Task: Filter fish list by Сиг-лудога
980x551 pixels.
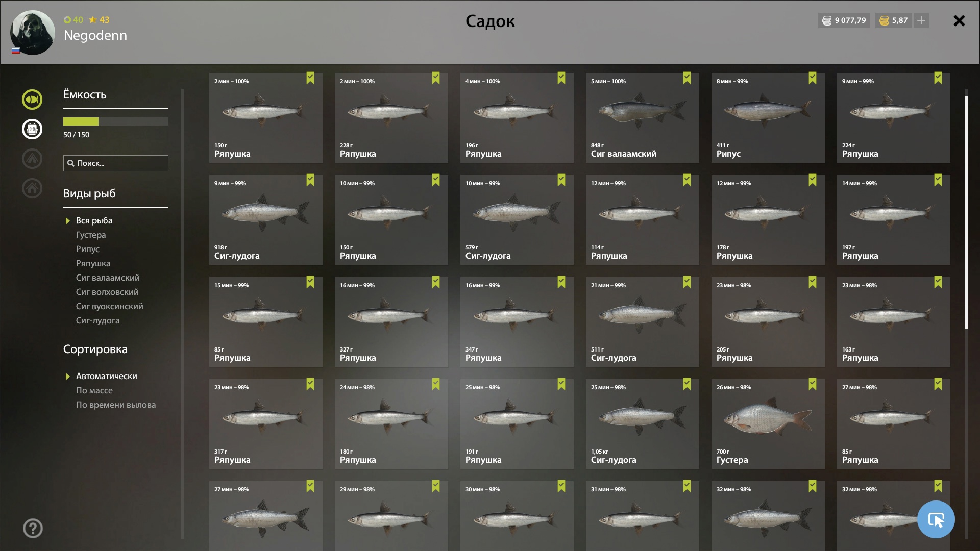Action: tap(97, 320)
